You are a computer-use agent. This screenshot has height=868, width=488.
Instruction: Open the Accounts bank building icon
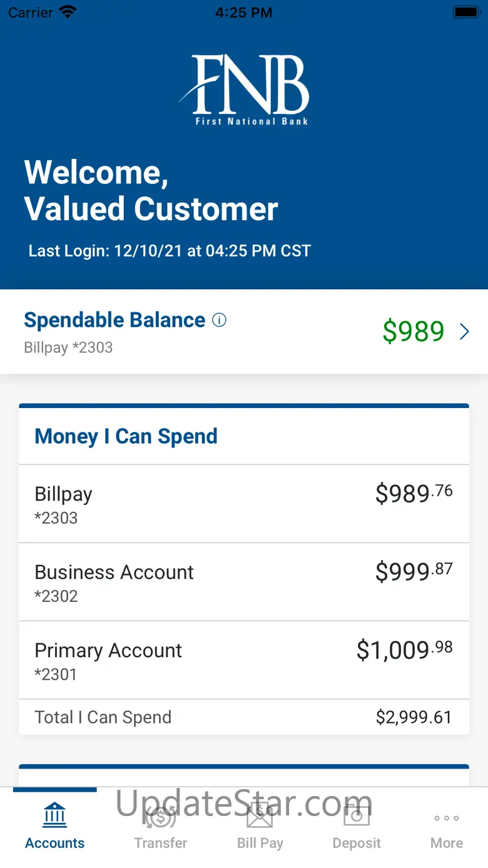coord(55,815)
